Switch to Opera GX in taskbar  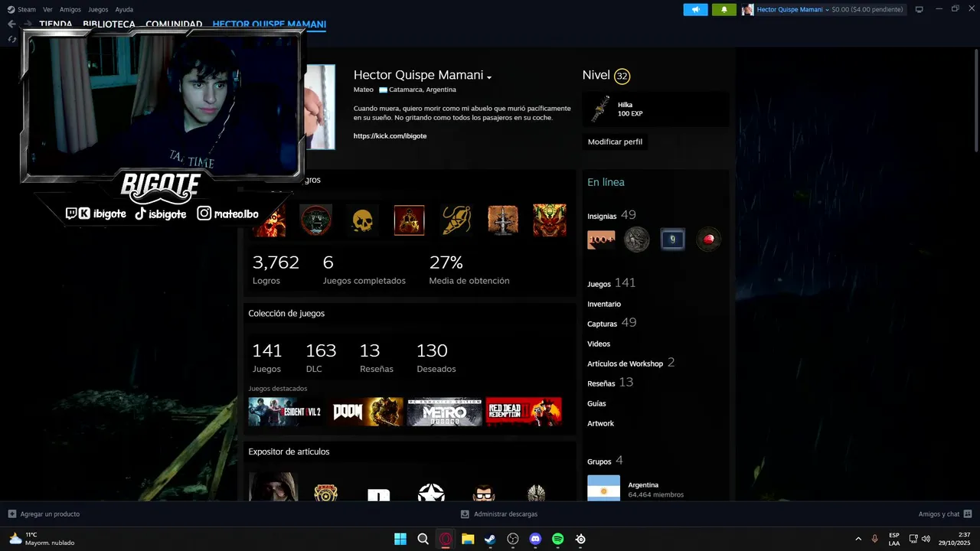pos(446,539)
